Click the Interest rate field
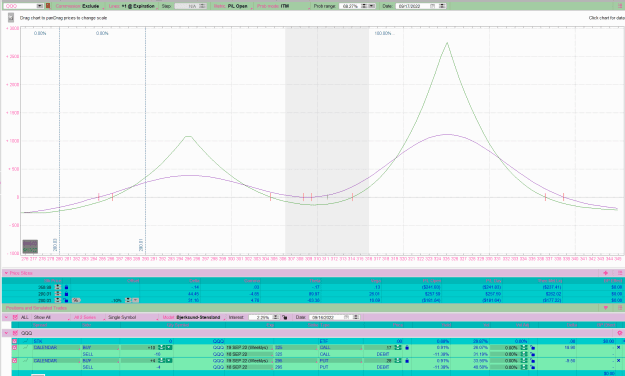 click(x=260, y=317)
